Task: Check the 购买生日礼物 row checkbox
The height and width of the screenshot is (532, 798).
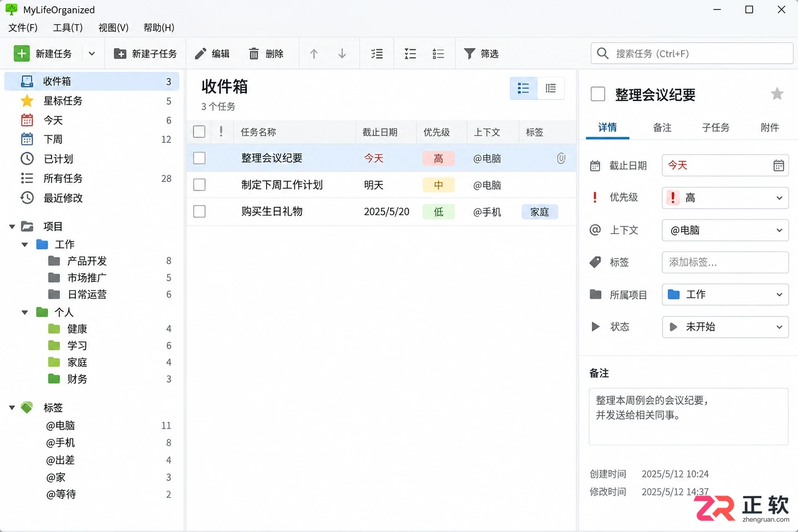Action: pyautogui.click(x=199, y=212)
